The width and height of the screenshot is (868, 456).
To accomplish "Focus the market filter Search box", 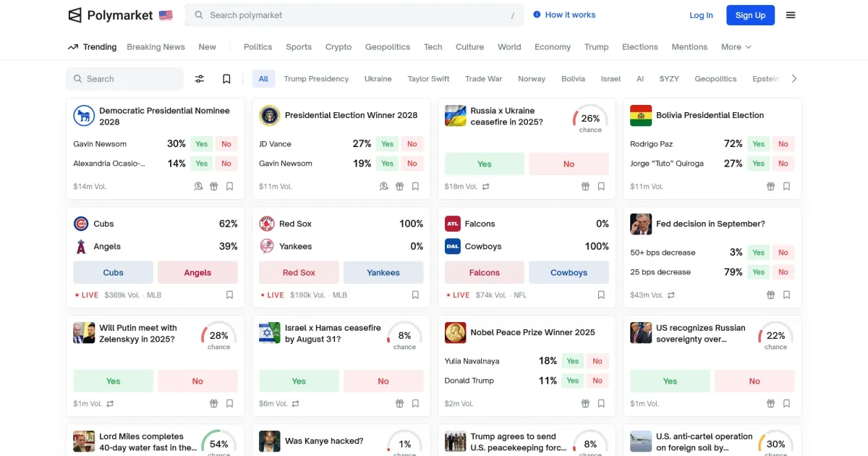I will pos(125,79).
